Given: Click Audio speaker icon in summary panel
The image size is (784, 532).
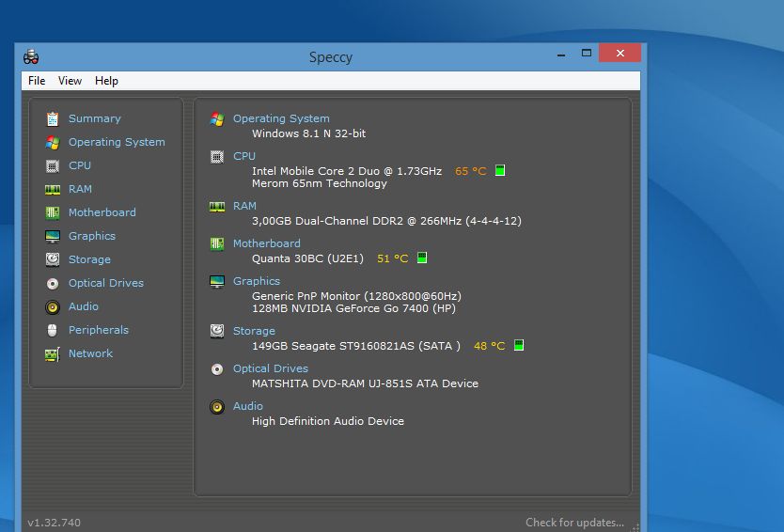Looking at the screenshot, I should [217, 406].
